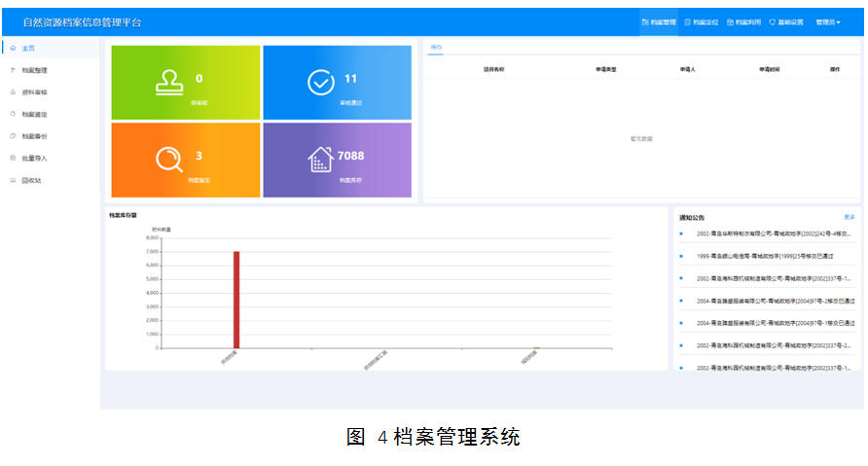Switch to 档案定位 in the top navigation
This screenshot has height=466, width=868.
(705, 21)
